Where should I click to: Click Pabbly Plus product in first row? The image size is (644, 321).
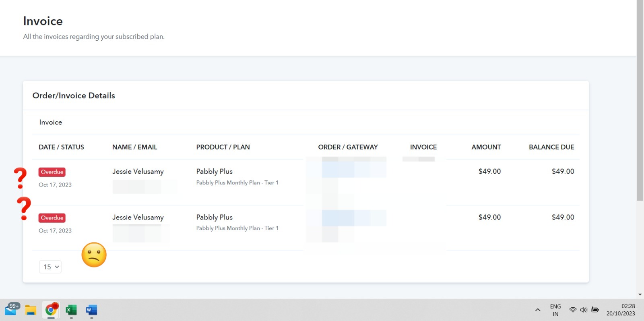215,172
